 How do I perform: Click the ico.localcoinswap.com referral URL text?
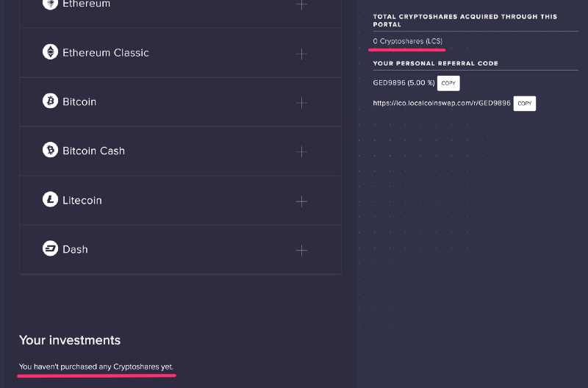[442, 103]
